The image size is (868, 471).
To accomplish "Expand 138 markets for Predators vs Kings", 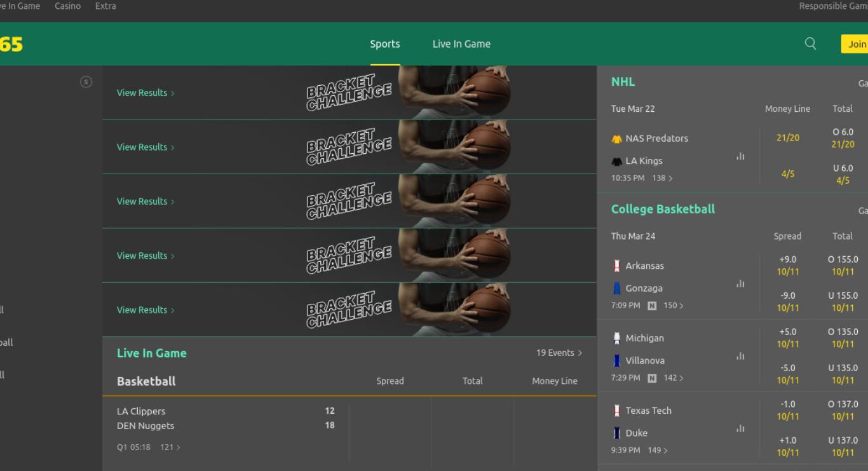I will pos(662,178).
